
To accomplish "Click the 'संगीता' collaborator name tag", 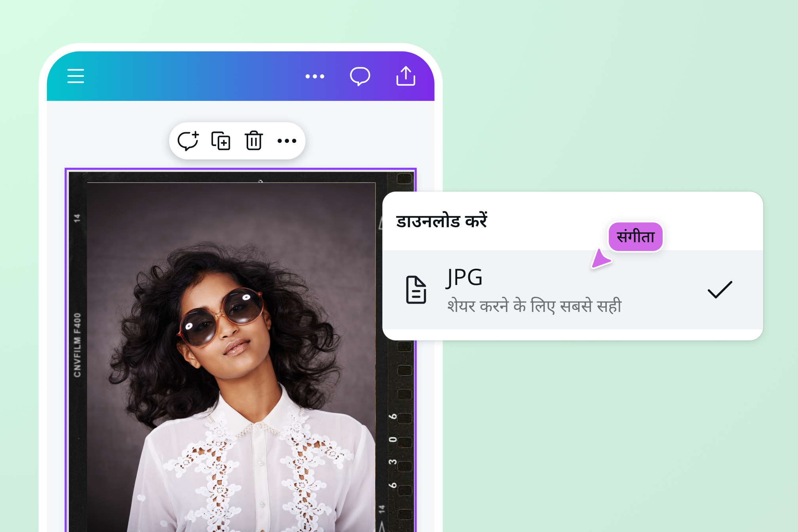I will pos(636,237).
